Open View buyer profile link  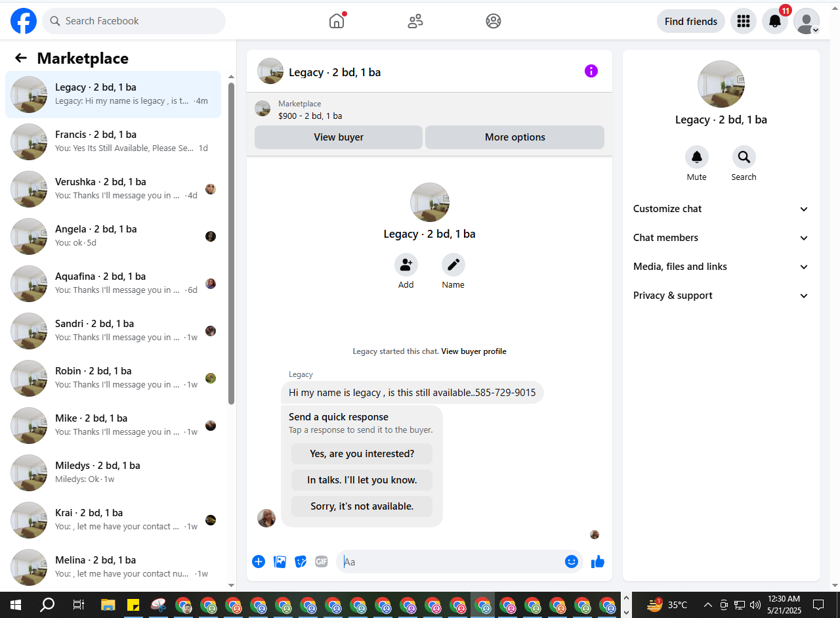tap(474, 351)
